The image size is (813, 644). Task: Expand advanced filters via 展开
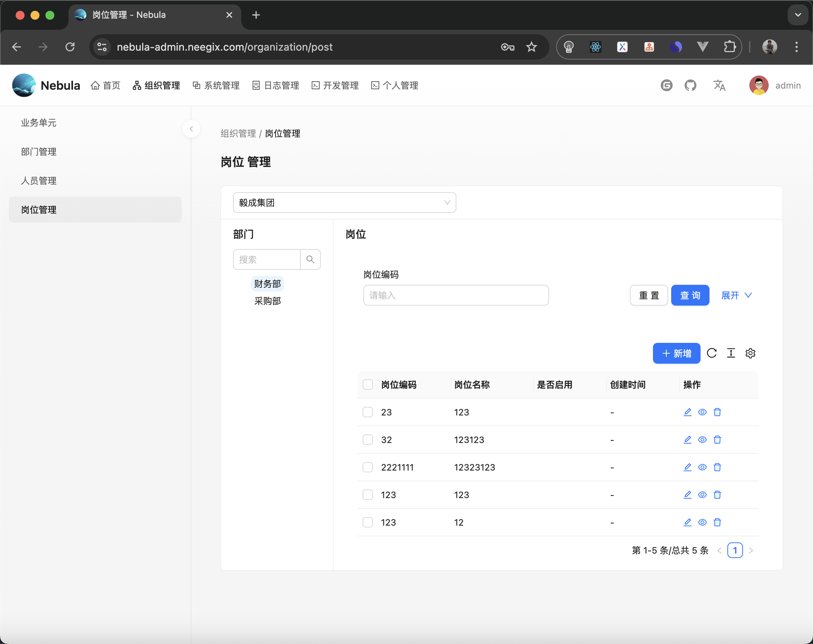[x=735, y=295]
